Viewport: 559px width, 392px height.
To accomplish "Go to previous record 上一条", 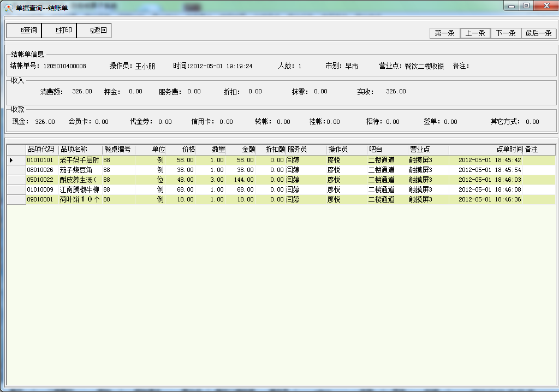I will pos(475,33).
